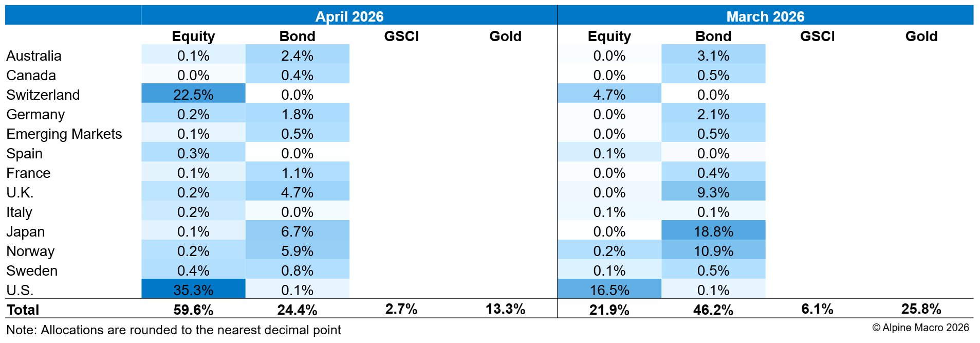Click the Australia row label

tap(34, 56)
